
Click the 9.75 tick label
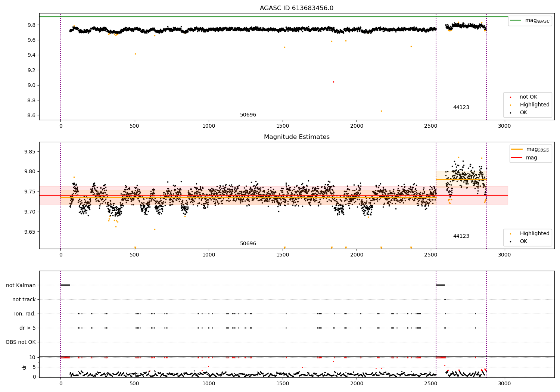point(29,192)
